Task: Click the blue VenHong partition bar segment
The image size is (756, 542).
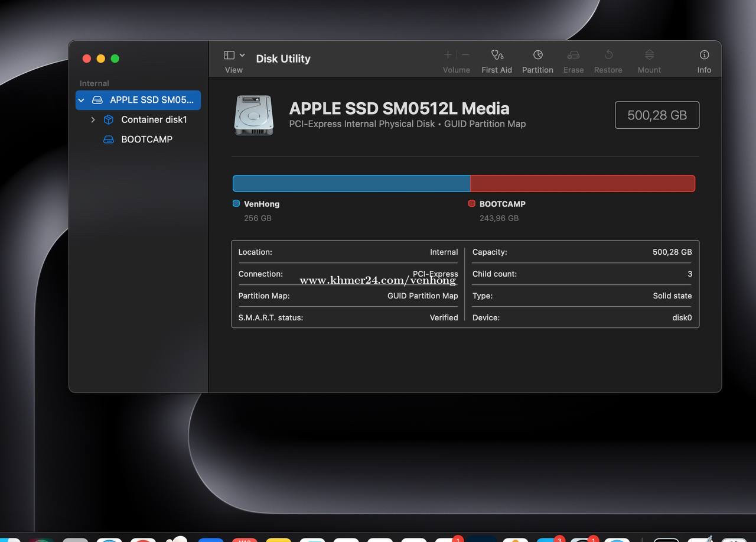Action: click(x=351, y=183)
